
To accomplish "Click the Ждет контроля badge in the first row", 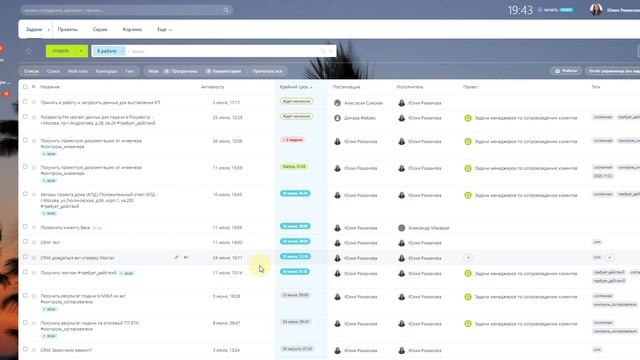I will pos(296,101).
